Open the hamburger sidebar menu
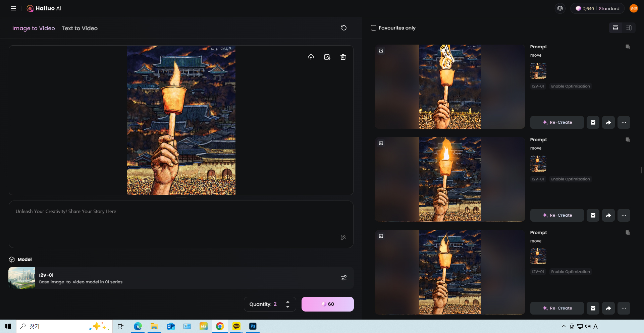 coord(13,8)
